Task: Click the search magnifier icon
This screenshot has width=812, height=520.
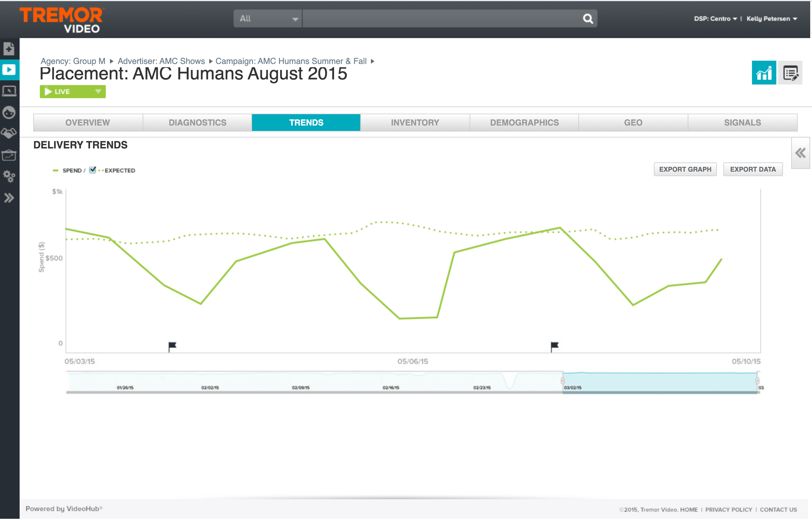Action: click(x=588, y=18)
